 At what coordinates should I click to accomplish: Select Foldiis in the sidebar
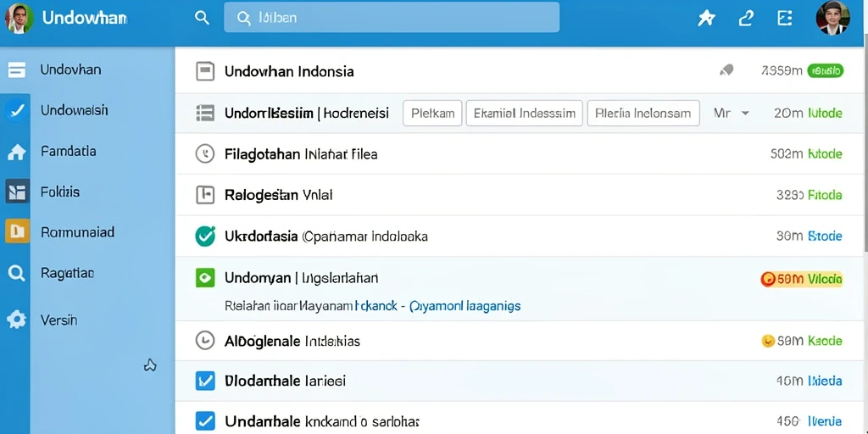pyautogui.click(x=60, y=192)
